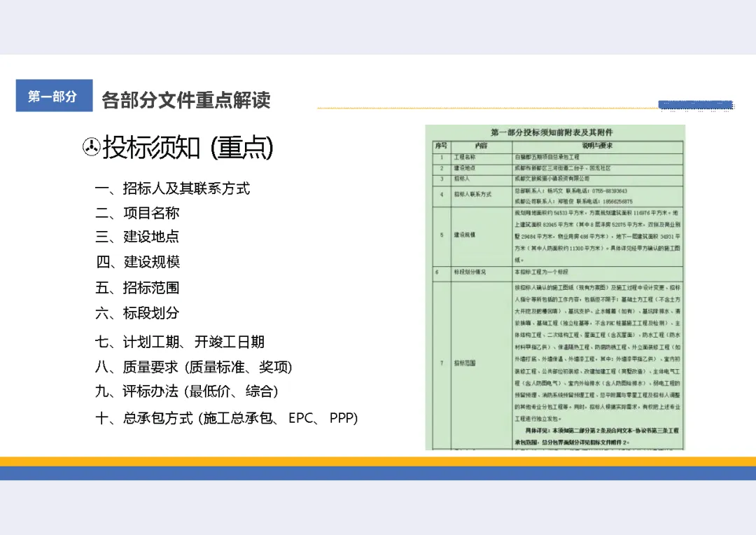This screenshot has height=535, width=756.
Task: Click the cell describing the 54533 平方米 planned area
Action: click(x=597, y=236)
